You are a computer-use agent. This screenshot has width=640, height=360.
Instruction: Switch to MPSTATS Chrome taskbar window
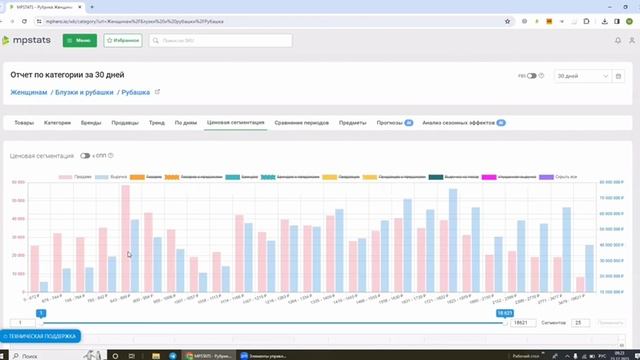pos(209,356)
